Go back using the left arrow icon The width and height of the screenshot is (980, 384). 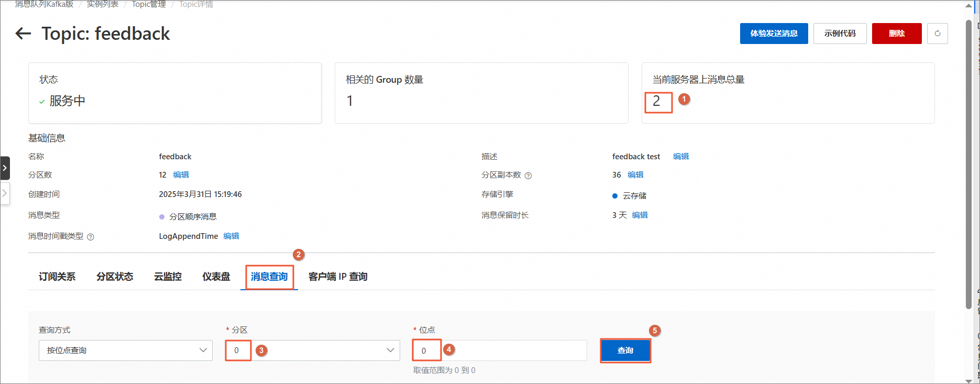point(23,34)
